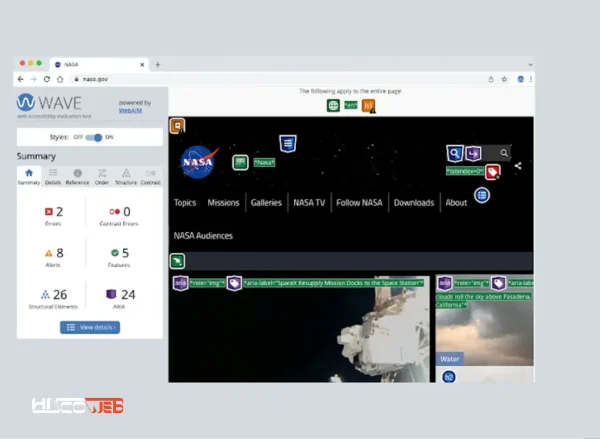Click the green linked-image icon below NASA Audiences
This screenshot has height=439, width=600.
[x=177, y=261]
